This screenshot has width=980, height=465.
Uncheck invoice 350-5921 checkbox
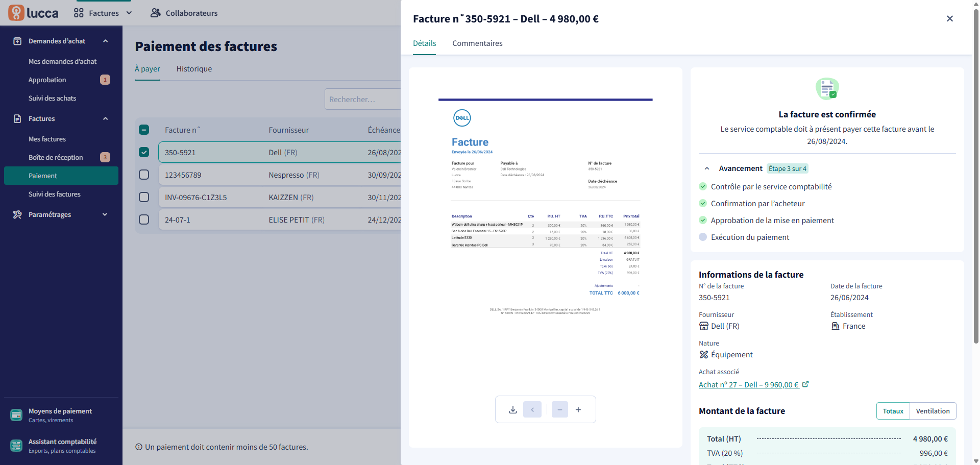pyautogui.click(x=144, y=152)
